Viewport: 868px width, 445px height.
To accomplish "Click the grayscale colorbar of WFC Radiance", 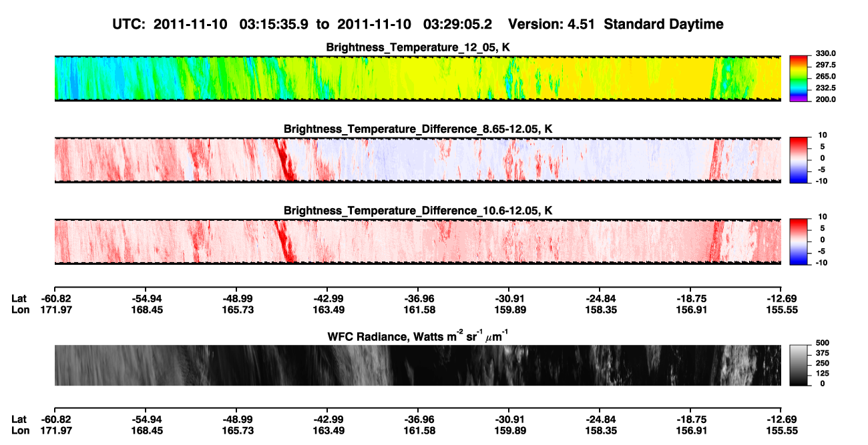I will point(799,365).
